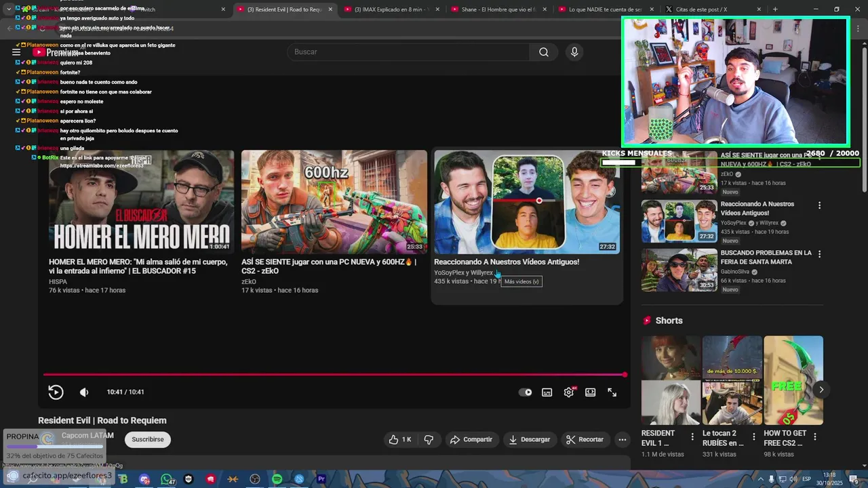Open the HOMER EL MERO MERO endscreen thumbnail
Screen dimensions: 868x488
point(141,202)
